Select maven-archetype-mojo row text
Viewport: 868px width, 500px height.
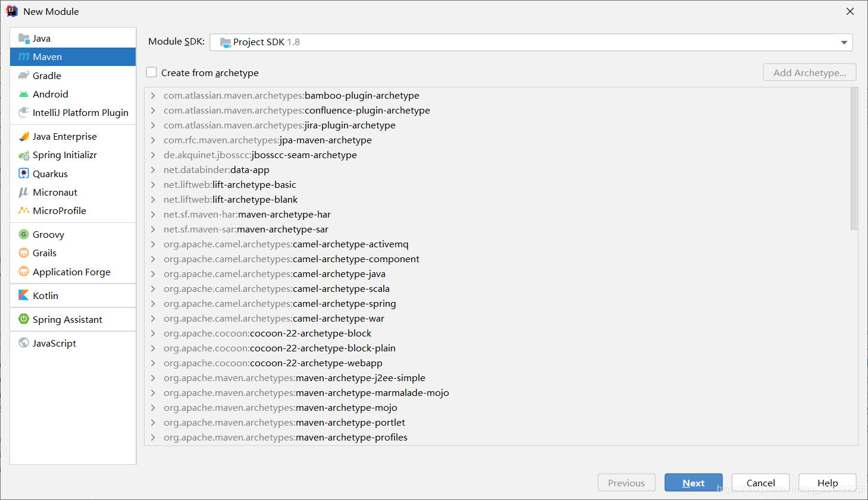pyautogui.click(x=280, y=408)
